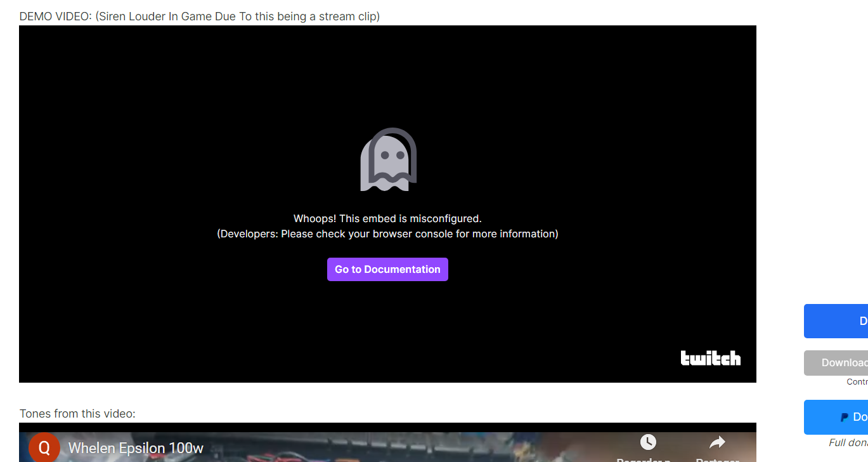Click the orange Q channel avatar

(x=44, y=447)
